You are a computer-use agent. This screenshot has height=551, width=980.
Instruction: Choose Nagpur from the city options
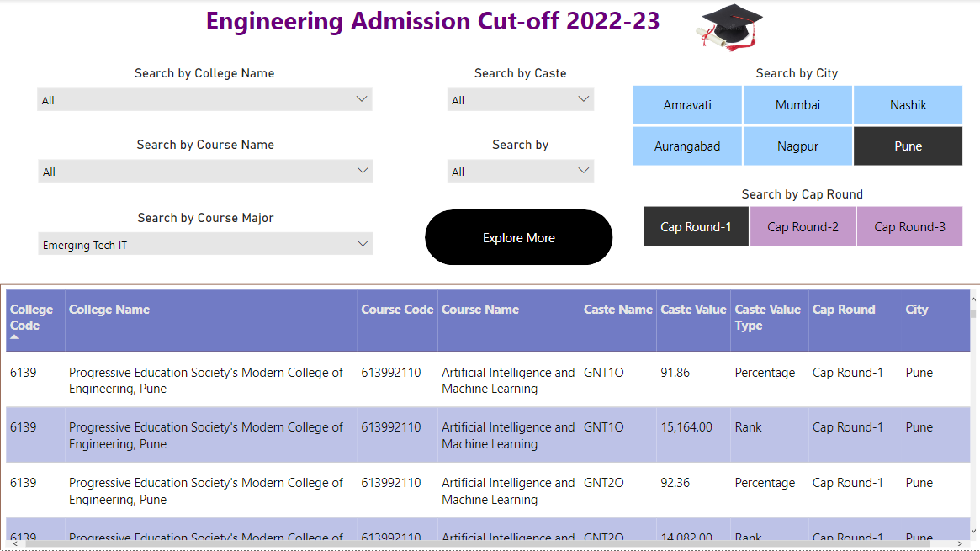797,146
